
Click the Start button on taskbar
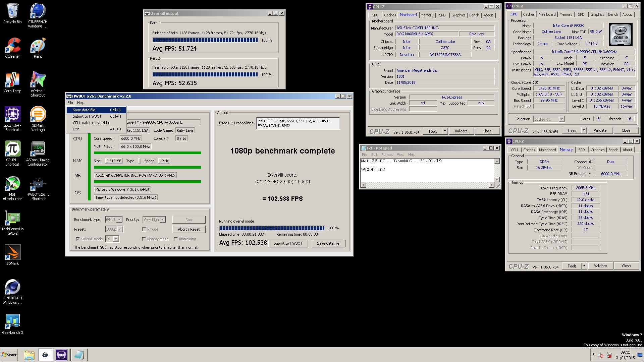click(x=9, y=355)
